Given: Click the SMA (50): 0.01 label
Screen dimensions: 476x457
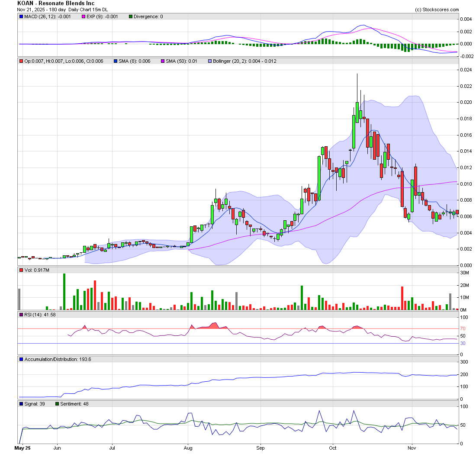Looking at the screenshot, I should [x=181, y=61].
